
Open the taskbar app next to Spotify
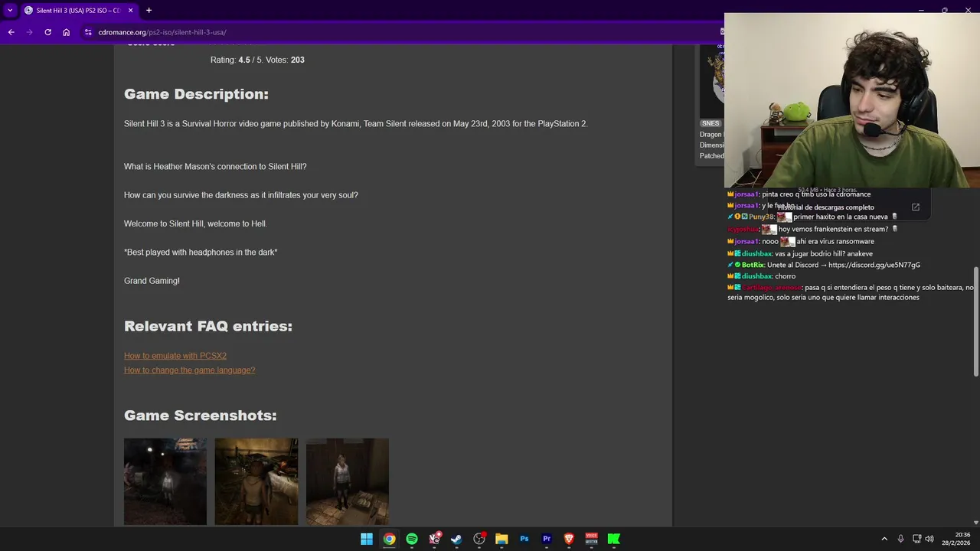coord(434,539)
